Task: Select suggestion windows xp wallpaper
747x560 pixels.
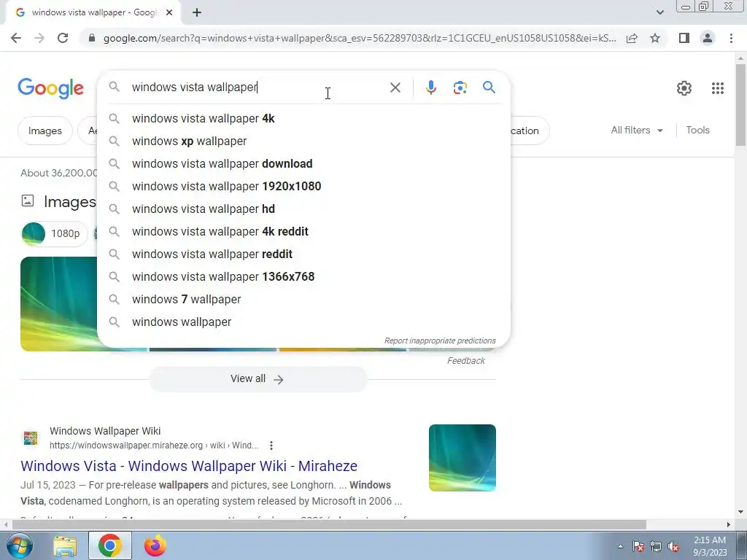Action: (303, 141)
